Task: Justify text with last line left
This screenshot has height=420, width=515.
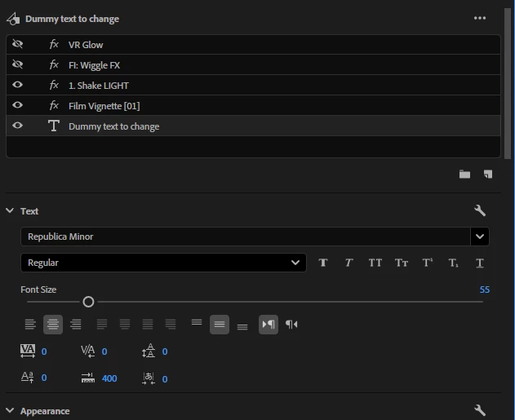Action: point(102,325)
